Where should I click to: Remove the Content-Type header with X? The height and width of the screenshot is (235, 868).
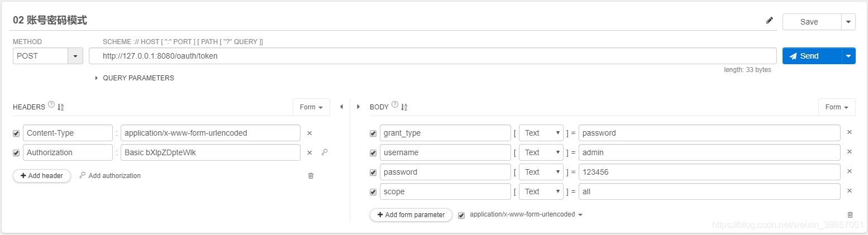click(309, 133)
